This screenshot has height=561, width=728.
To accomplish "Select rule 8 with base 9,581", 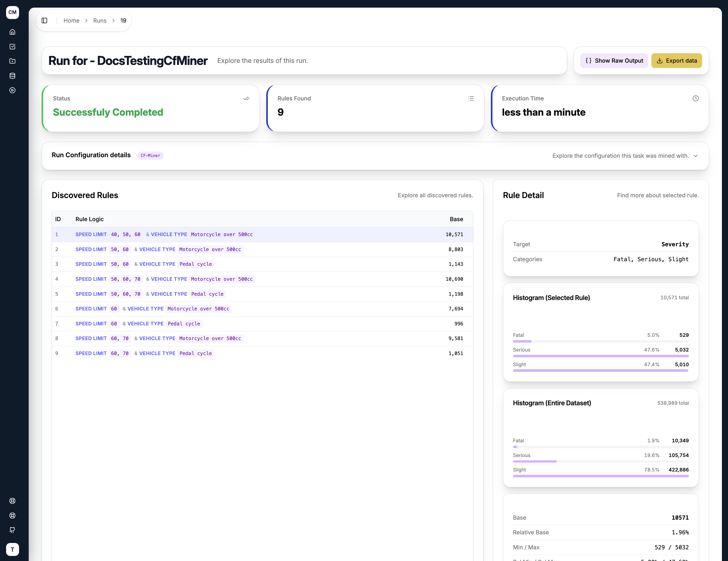I will click(262, 339).
